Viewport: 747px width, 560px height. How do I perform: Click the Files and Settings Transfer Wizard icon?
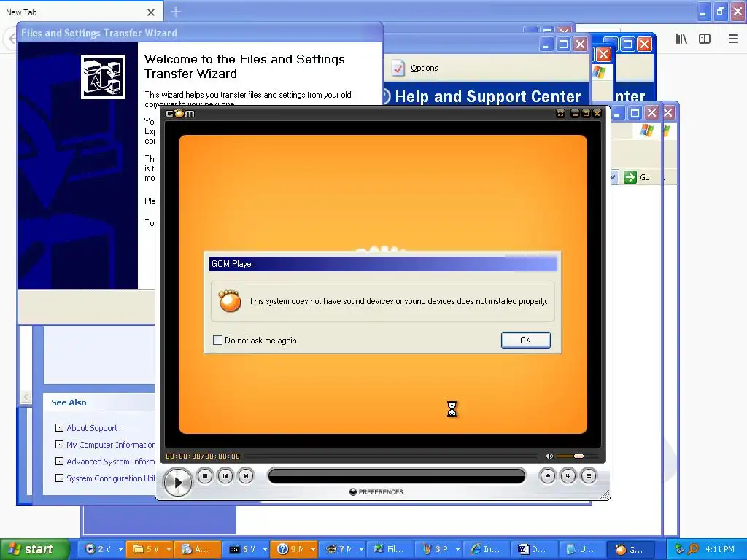pyautogui.click(x=103, y=77)
